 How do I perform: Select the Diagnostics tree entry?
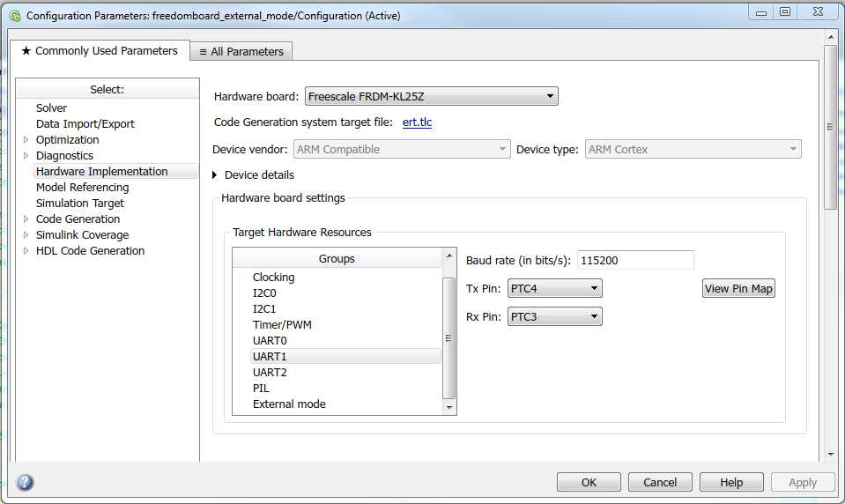pyautogui.click(x=64, y=155)
